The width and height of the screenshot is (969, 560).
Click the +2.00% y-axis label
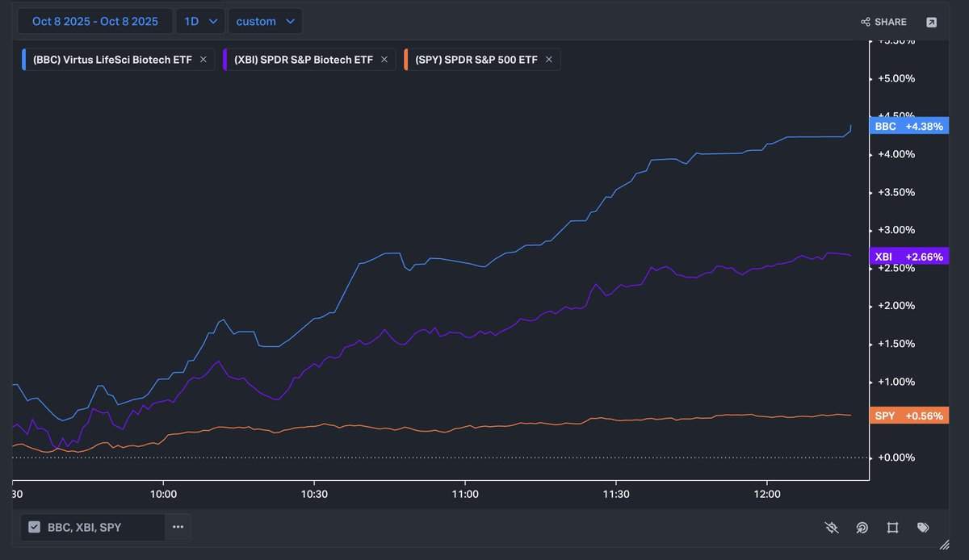(x=897, y=306)
